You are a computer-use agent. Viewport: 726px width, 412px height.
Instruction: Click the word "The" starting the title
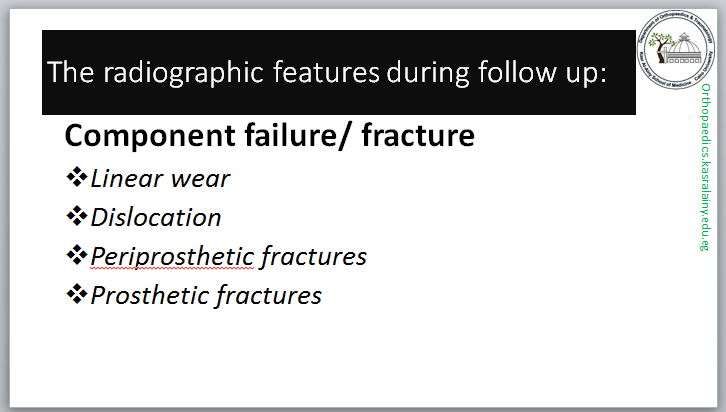[70, 73]
